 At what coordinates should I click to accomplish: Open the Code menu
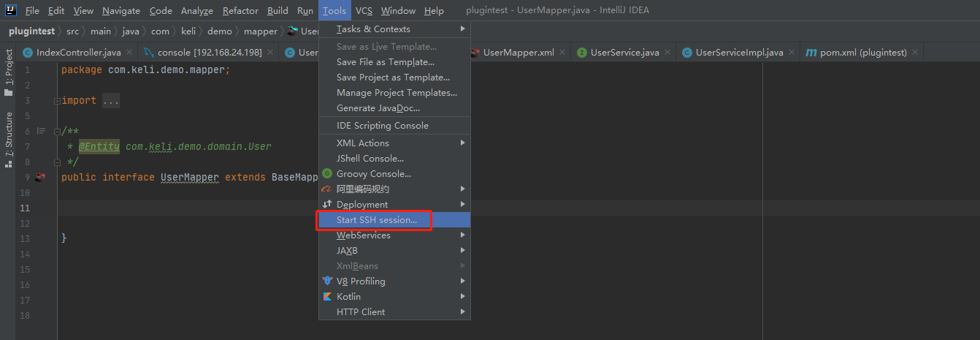coord(161,10)
